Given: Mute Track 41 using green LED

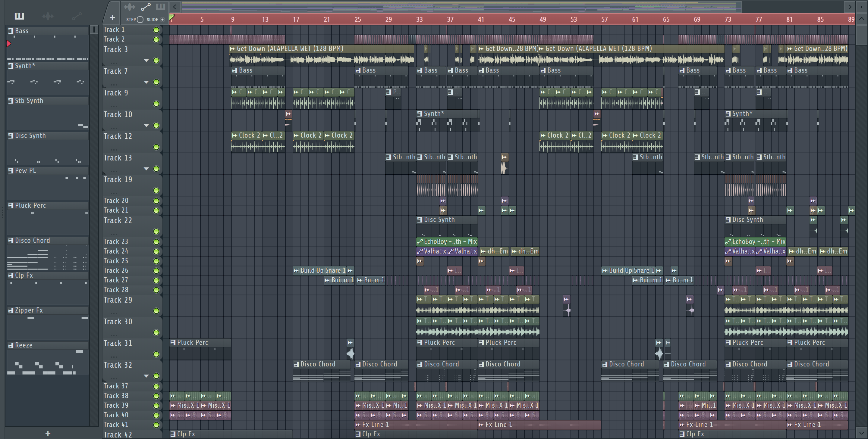Looking at the screenshot, I should (x=156, y=425).
